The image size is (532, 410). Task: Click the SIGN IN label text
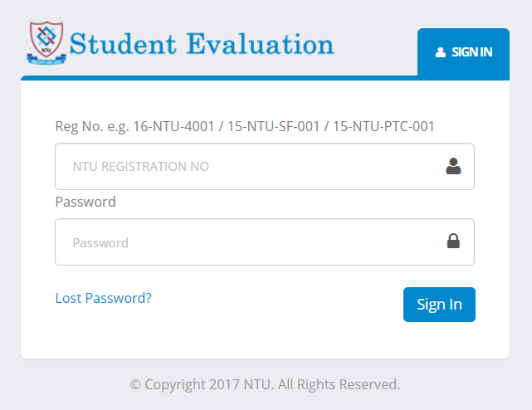coord(472,52)
